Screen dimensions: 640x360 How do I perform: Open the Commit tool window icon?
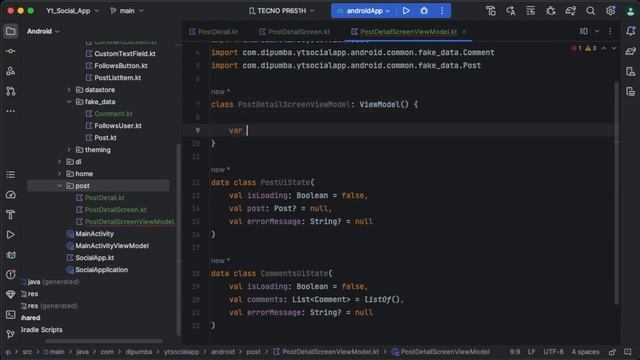tap(11, 51)
